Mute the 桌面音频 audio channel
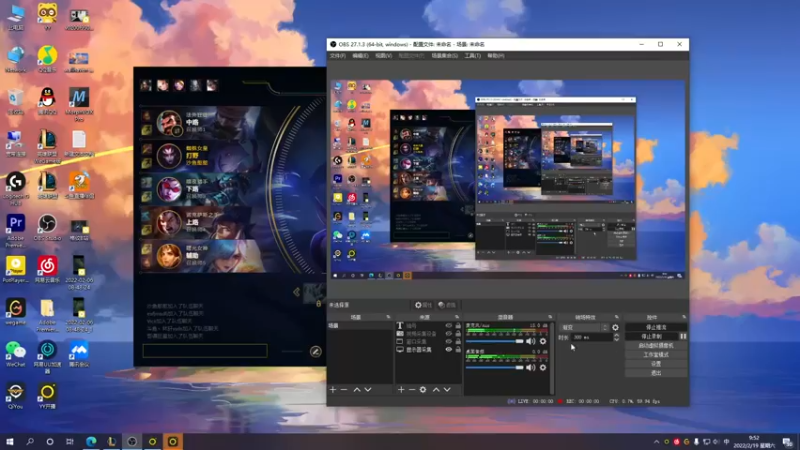The height and width of the screenshot is (450, 800). click(531, 367)
